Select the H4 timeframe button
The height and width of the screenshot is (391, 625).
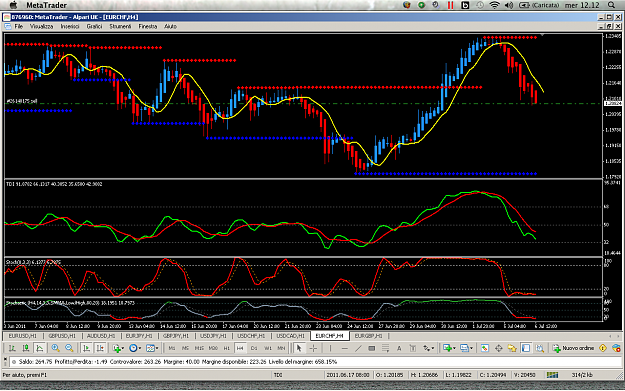pyautogui.click(x=240, y=348)
